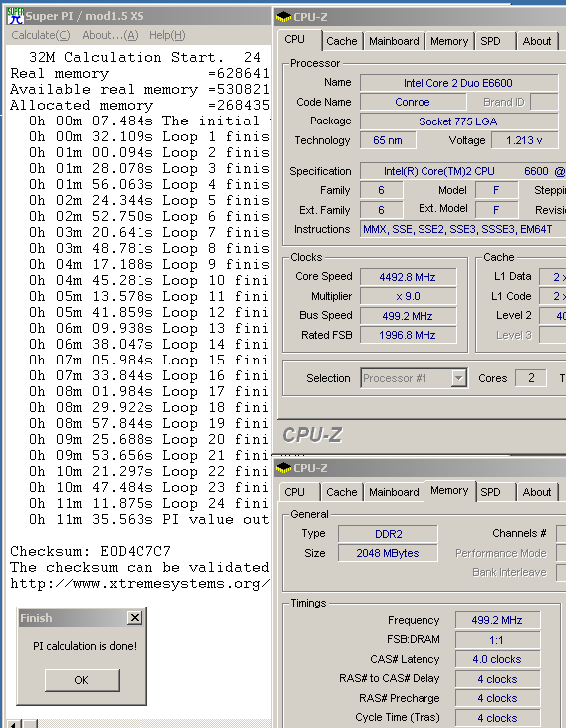
Task: Click the Loop 24 finished line at 11m 11.875s
Action: 148,503
